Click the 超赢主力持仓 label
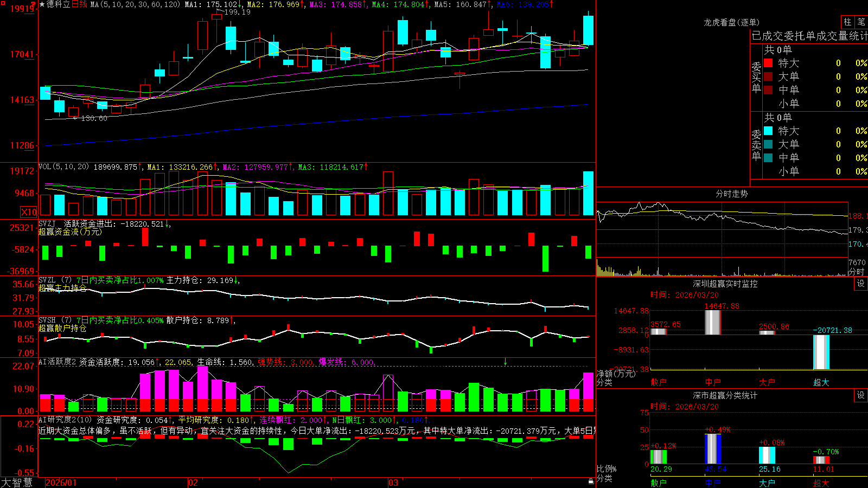The height and width of the screenshot is (488, 868). 62,288
